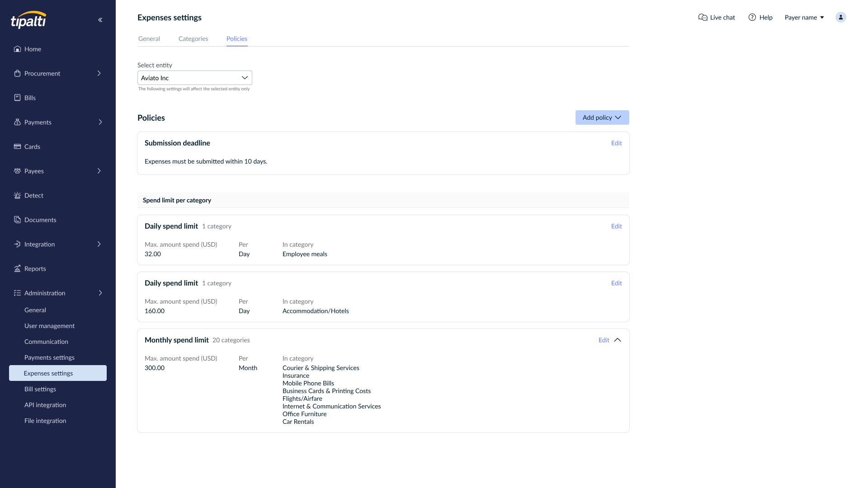Image resolution: width=868 pixels, height=488 pixels.
Task: Start a Live chat session
Action: click(717, 17)
